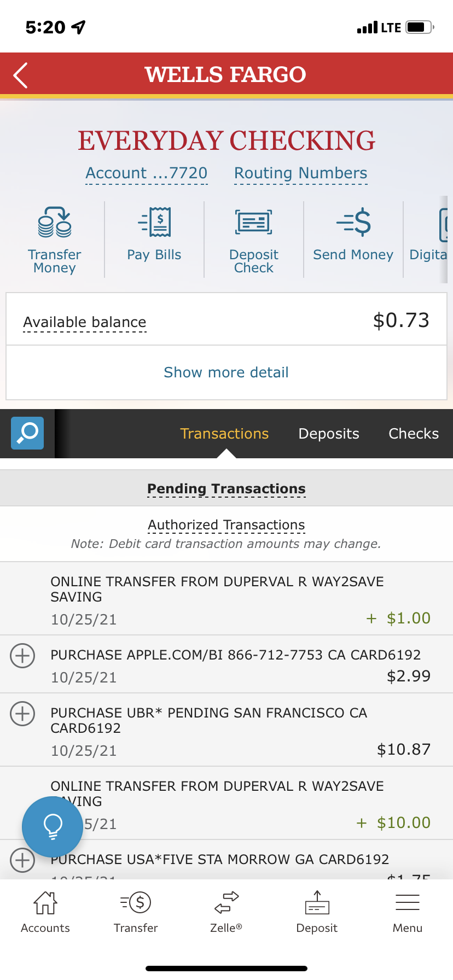Expand the Apple.com purchase details
Screen dimensions: 453x980
(22, 655)
